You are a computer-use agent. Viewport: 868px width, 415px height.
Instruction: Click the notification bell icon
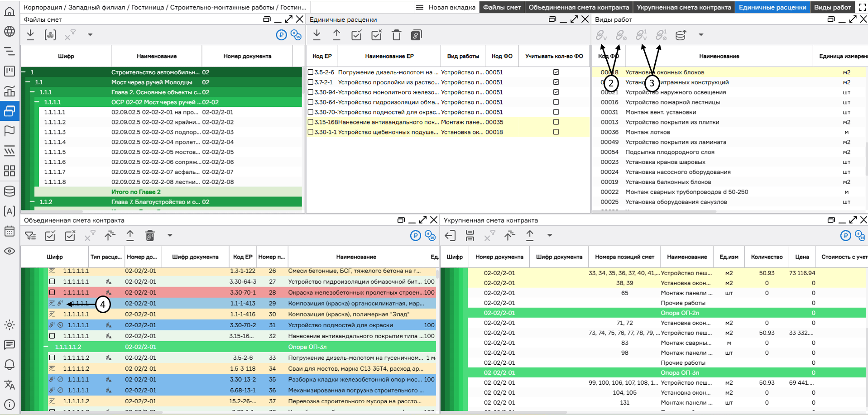(10, 365)
